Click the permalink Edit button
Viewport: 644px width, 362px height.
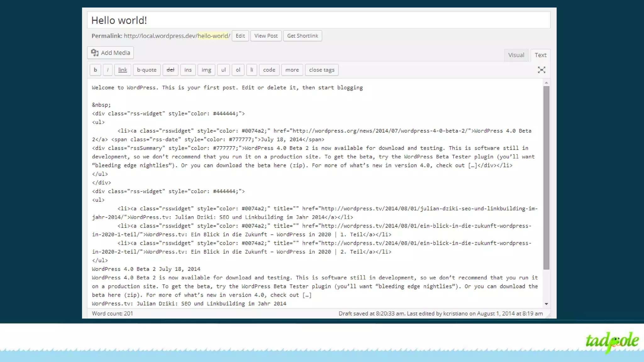240,36
